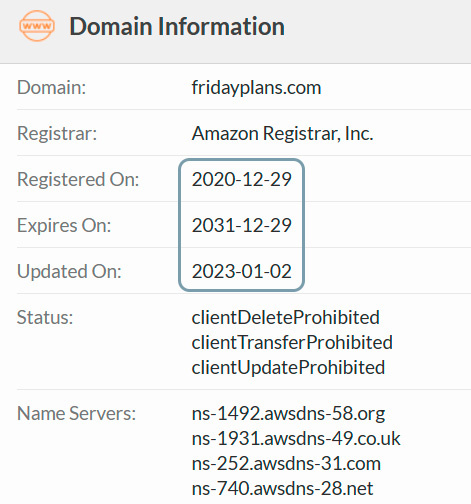Click name server ns-252.awsdns-31.com
The image size is (471, 504).
click(286, 464)
